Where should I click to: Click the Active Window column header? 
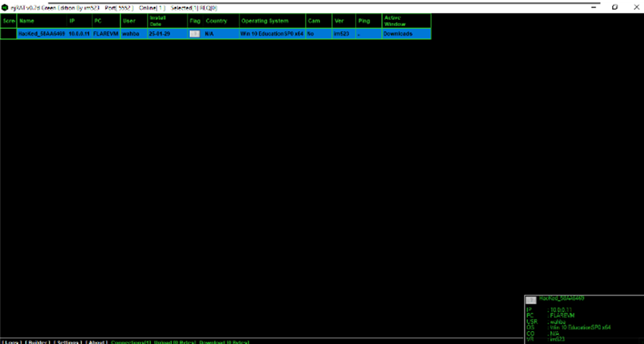click(x=407, y=21)
